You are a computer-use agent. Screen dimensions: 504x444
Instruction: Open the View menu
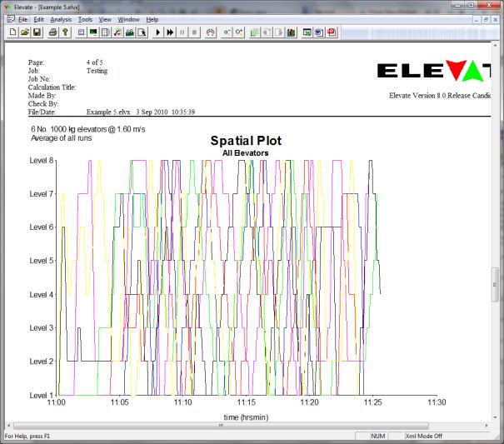pos(105,18)
